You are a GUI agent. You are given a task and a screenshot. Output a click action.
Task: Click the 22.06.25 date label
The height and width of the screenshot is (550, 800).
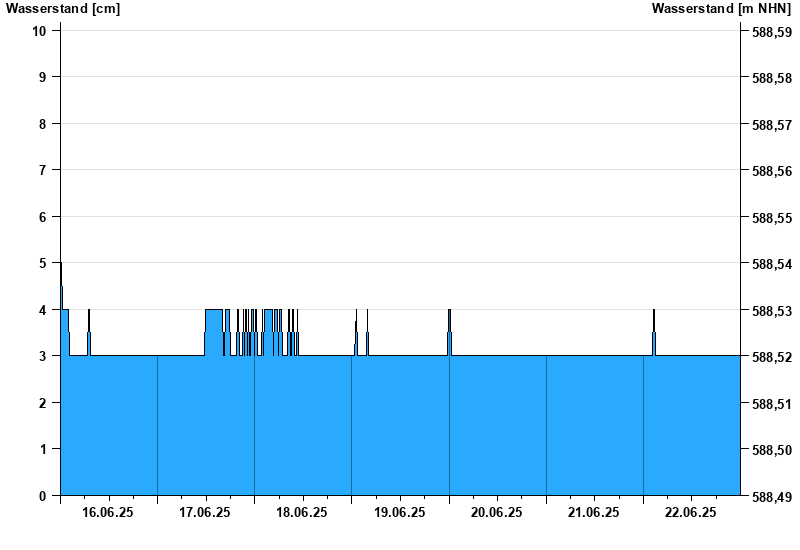pos(691,513)
